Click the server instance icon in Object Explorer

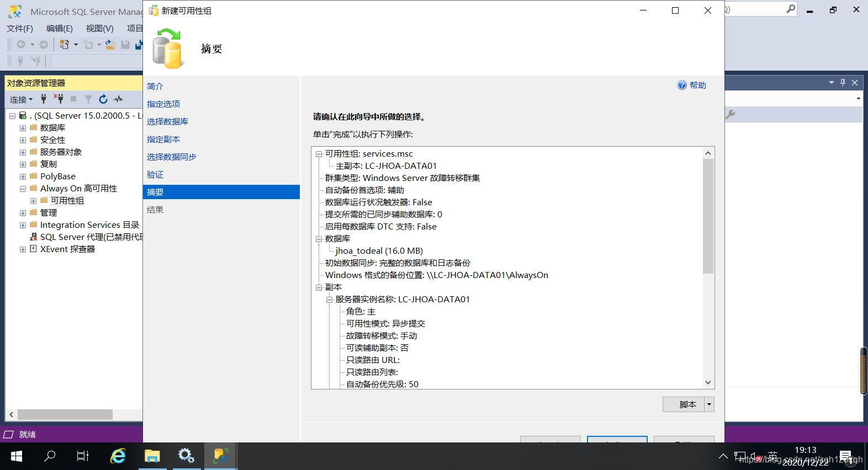[23, 115]
